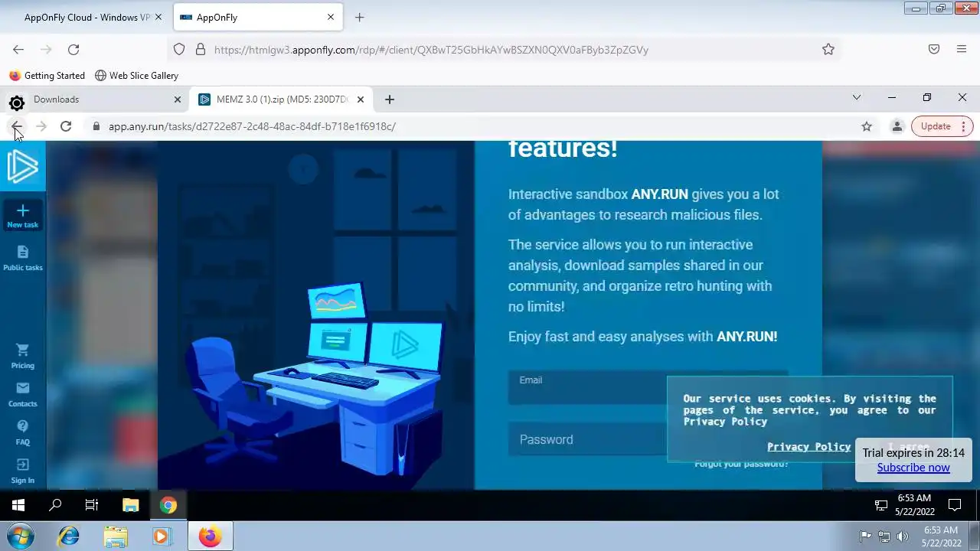Bookmark the any.run page with star icon
Screen dimensions: 980x551
[x=867, y=126]
